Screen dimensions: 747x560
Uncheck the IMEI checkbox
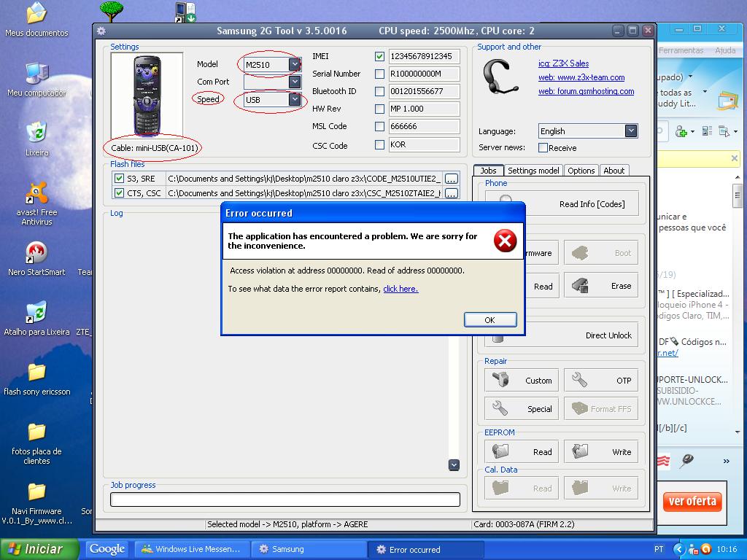pos(379,56)
